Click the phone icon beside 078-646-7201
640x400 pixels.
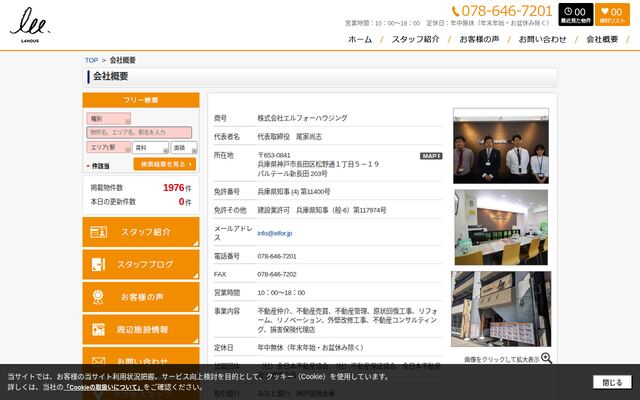point(456,11)
